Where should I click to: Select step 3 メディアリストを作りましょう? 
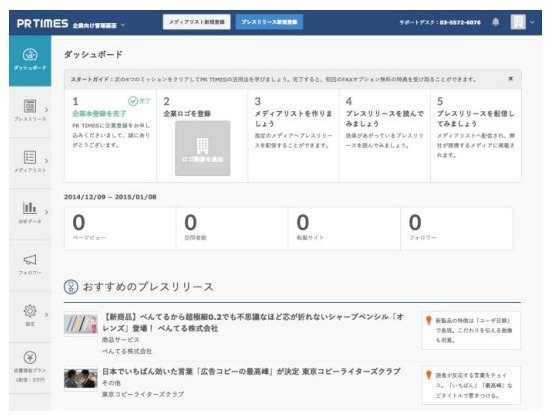(x=293, y=119)
